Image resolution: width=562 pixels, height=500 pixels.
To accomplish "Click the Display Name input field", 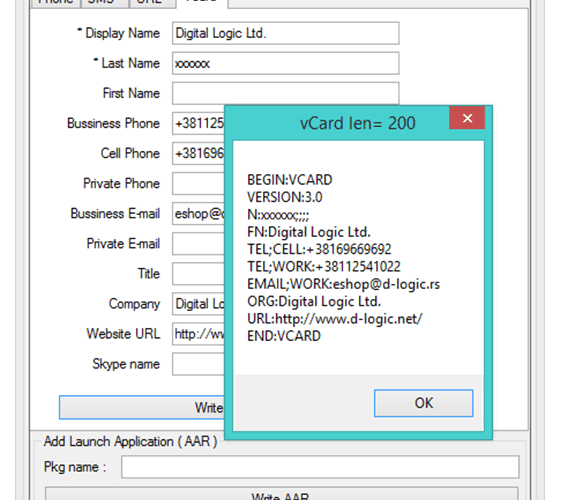I will tap(285, 33).
